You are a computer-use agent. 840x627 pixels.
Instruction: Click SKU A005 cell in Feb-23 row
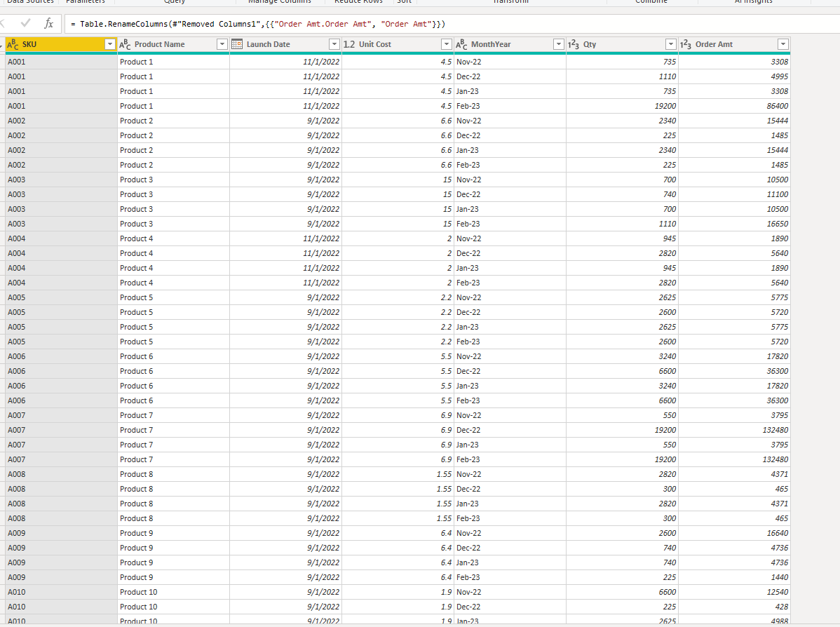pyautogui.click(x=61, y=342)
